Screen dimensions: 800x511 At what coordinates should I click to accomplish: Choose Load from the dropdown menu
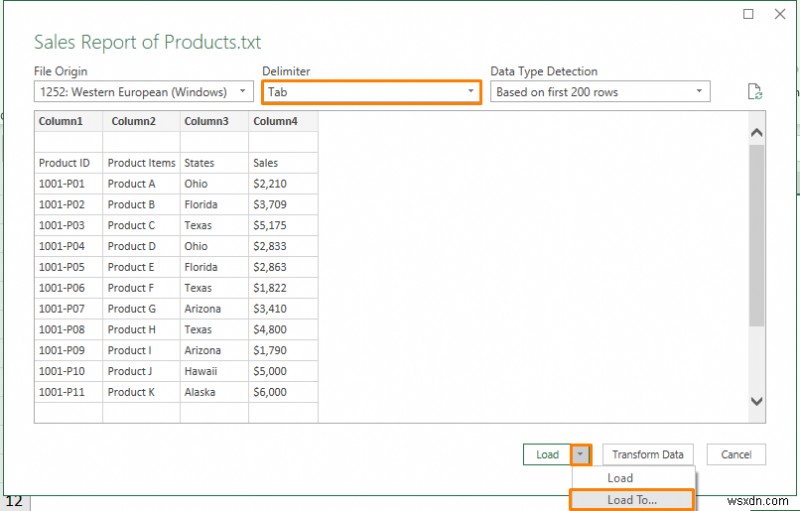620,478
